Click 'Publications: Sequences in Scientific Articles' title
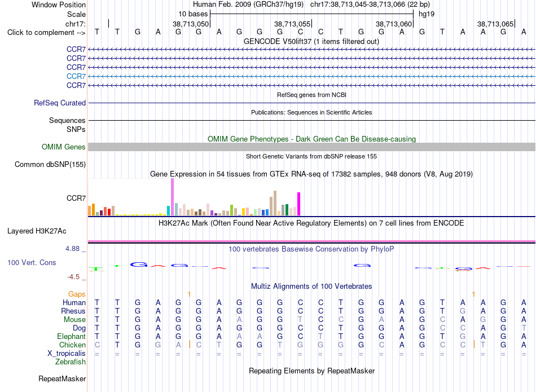This screenshot has width=536, height=392. click(311, 112)
